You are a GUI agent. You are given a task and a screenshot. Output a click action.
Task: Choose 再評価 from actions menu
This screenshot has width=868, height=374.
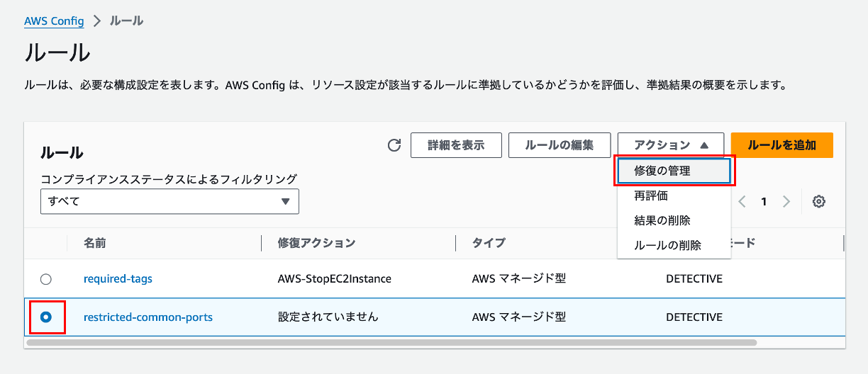click(x=674, y=195)
